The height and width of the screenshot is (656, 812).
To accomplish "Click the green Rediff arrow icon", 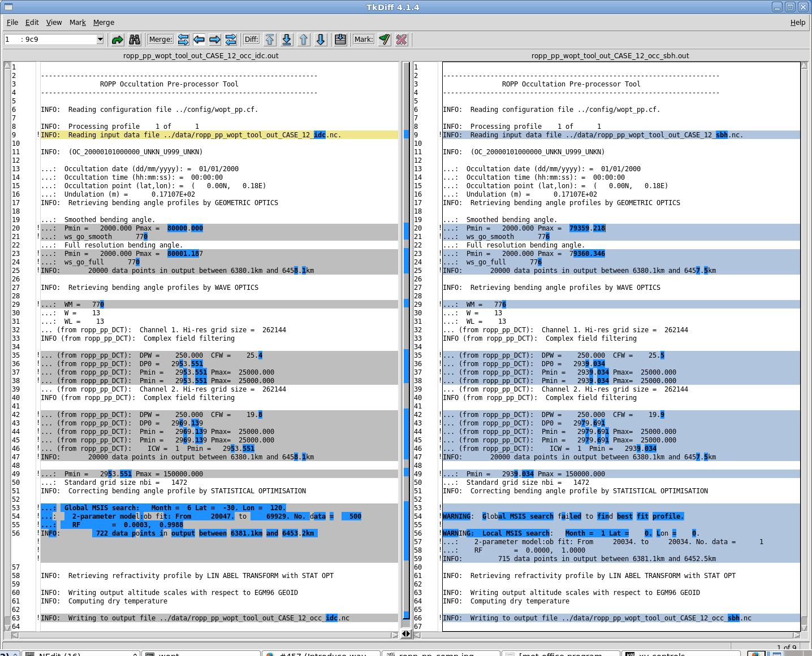I will (118, 40).
